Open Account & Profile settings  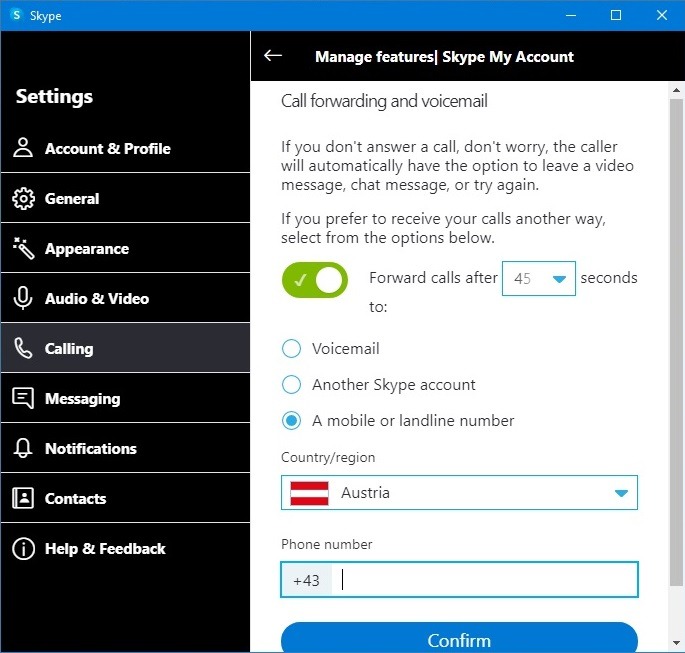click(x=125, y=148)
